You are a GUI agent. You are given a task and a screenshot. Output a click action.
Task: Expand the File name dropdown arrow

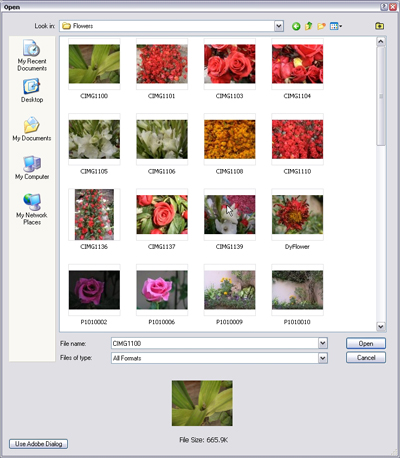click(322, 343)
